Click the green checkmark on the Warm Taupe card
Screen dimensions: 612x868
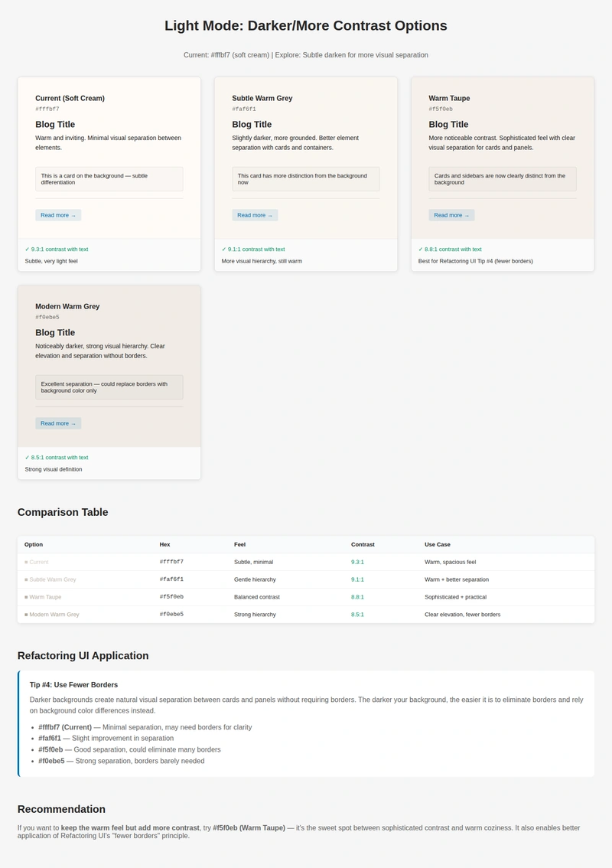[419, 249]
